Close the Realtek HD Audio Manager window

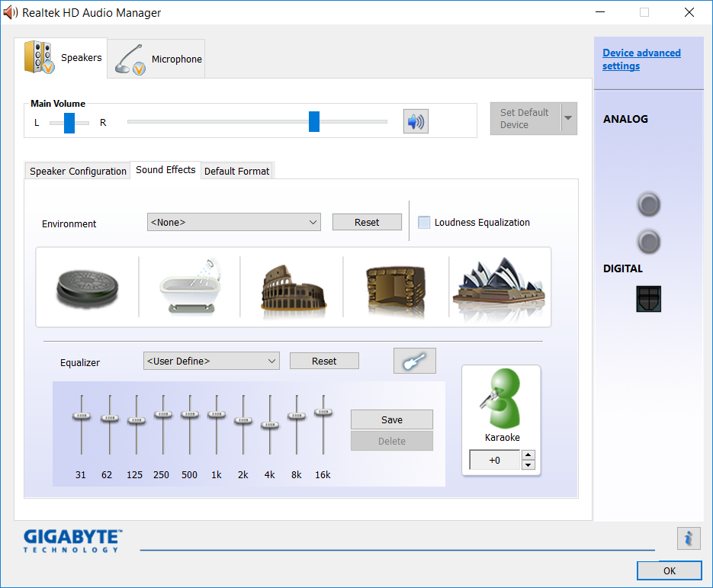(689, 12)
